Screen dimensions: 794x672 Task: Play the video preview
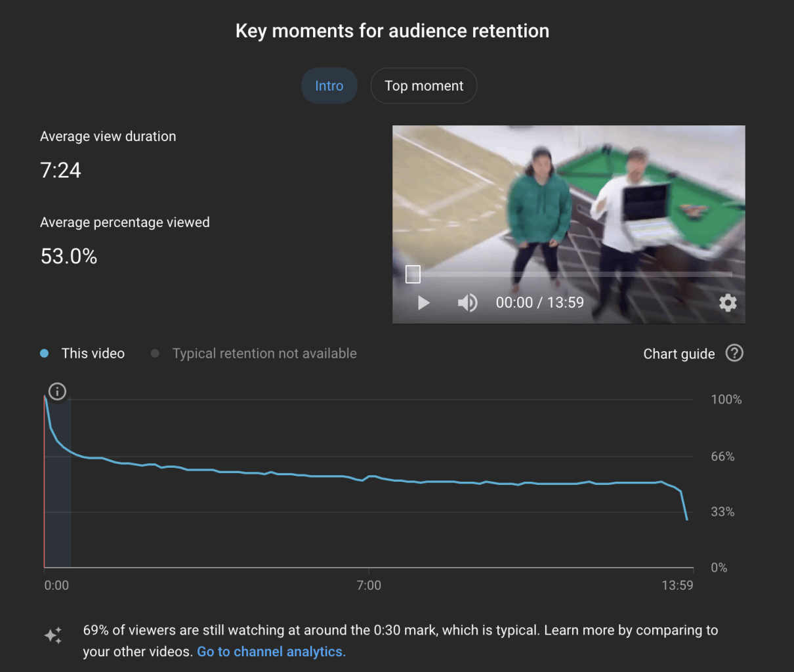tap(424, 303)
